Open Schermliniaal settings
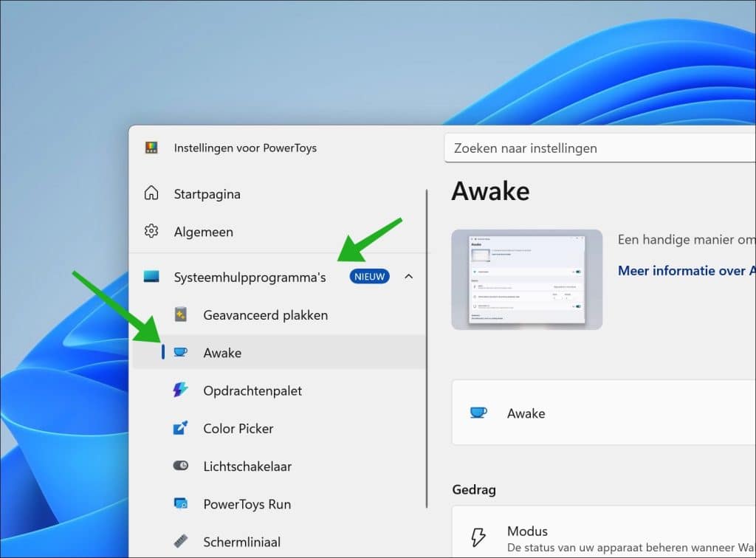 pos(280,542)
